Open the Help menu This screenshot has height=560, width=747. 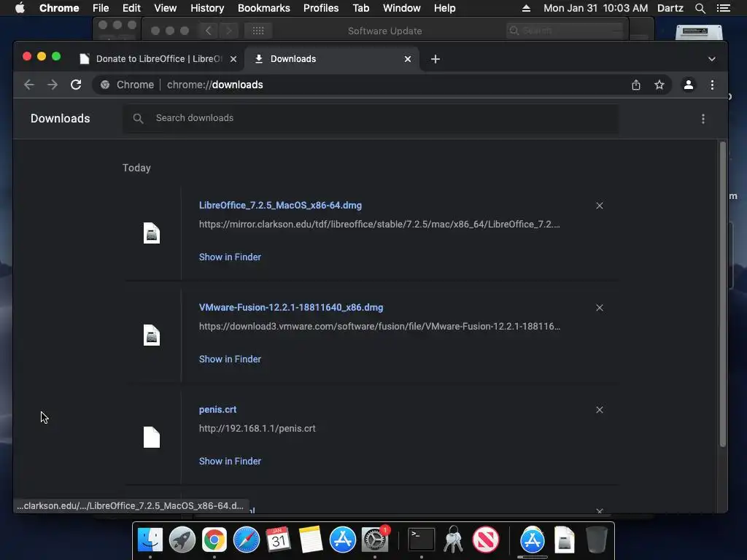point(444,8)
